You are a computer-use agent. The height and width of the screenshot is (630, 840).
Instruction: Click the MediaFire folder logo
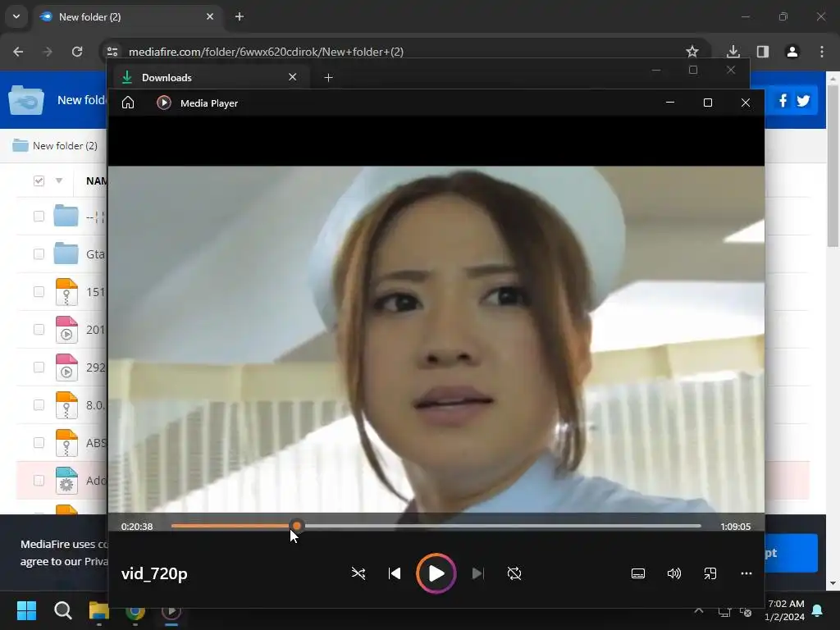[x=25, y=99]
